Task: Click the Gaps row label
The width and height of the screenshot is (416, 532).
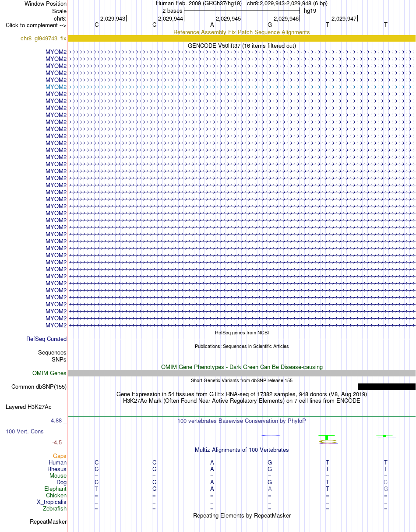Action: click(x=60, y=456)
